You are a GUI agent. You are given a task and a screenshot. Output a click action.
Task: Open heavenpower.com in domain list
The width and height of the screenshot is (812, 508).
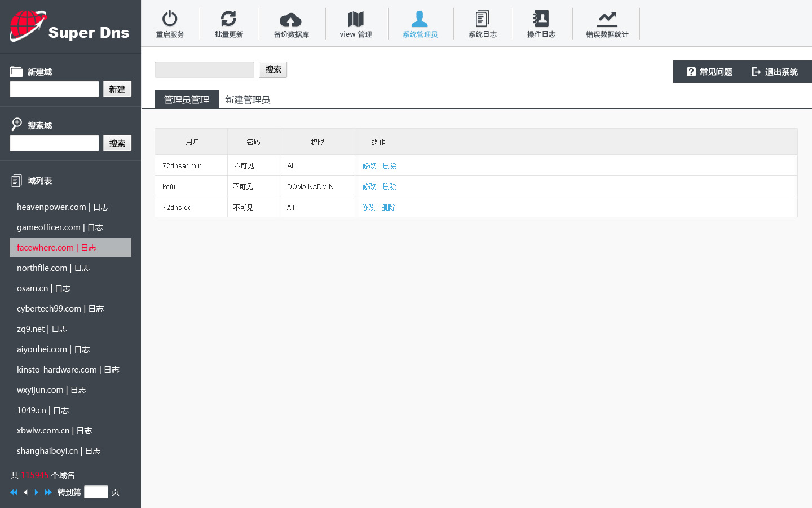[51, 207]
